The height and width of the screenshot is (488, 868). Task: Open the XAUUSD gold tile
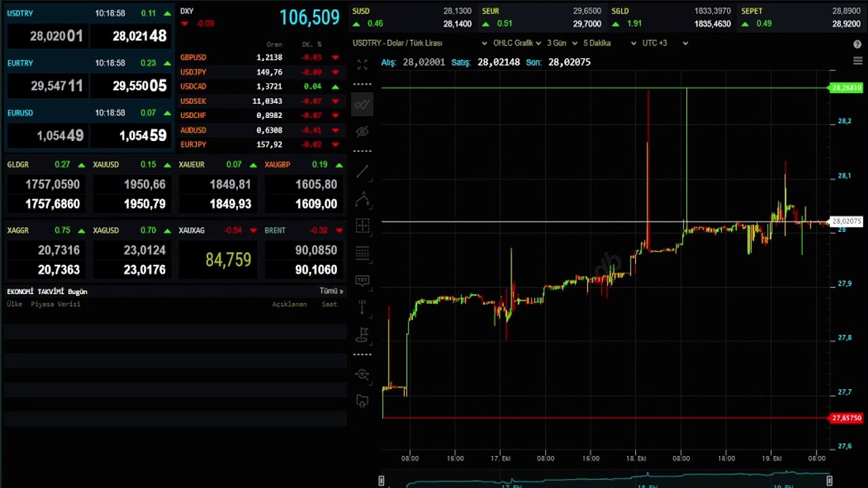point(132,186)
